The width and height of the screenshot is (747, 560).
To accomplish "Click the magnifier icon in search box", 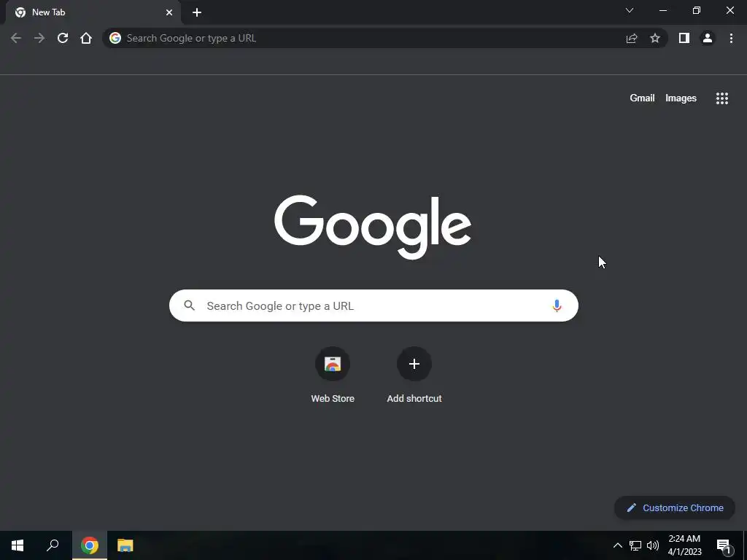I will (189, 306).
